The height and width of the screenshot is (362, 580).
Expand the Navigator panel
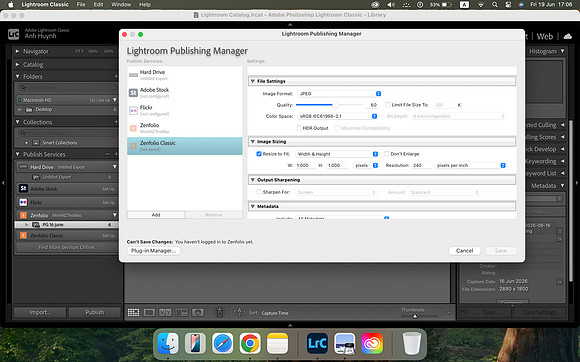point(17,51)
